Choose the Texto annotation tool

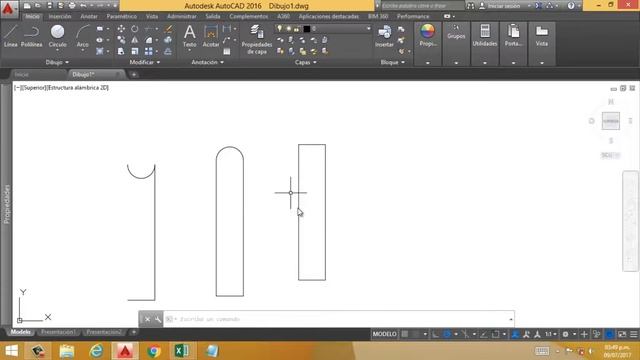189,36
